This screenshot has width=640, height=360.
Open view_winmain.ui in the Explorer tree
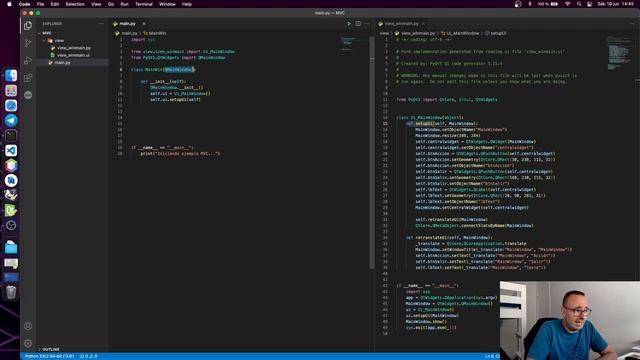tap(73, 55)
